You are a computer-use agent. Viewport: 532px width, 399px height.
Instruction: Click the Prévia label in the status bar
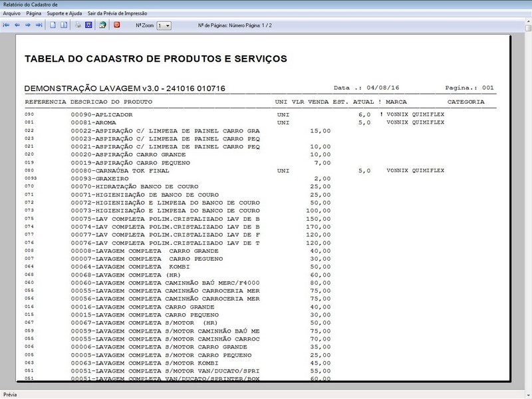click(x=11, y=392)
